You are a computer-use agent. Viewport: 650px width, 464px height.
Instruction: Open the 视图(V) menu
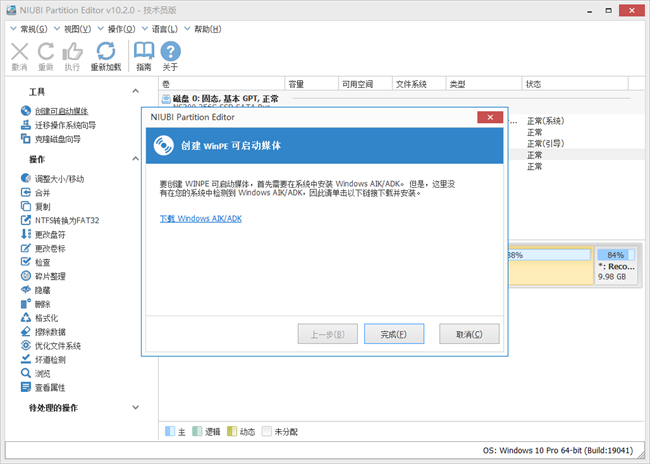pos(76,28)
